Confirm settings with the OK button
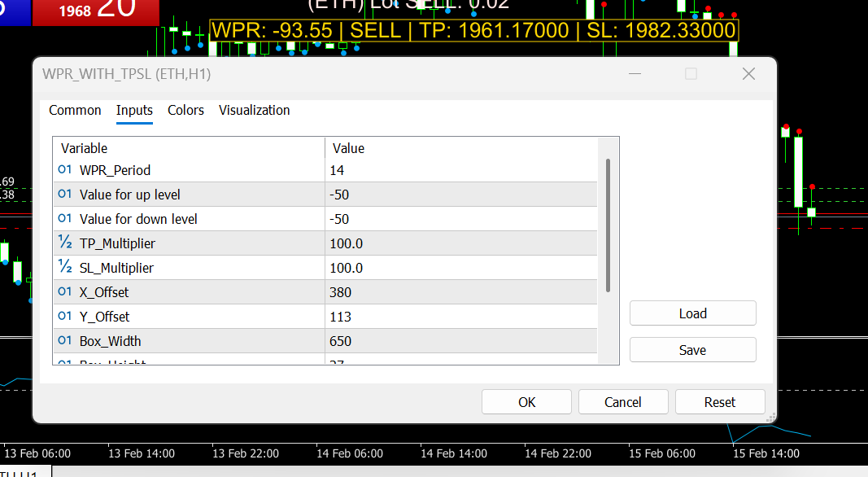 (526, 401)
